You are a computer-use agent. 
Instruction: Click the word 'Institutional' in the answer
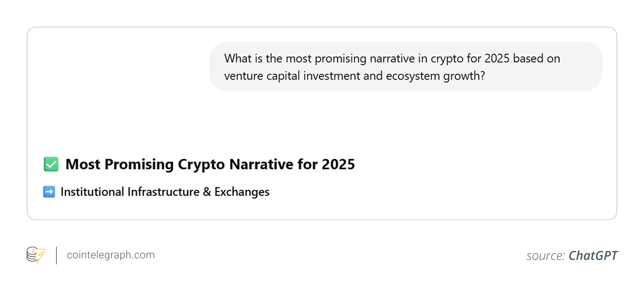(x=92, y=192)
